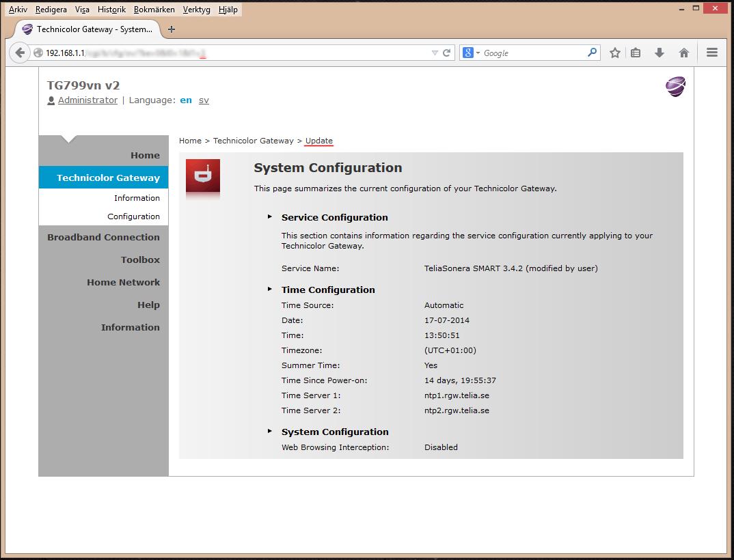Viewport: 734px width, 560px height.
Task: Collapse the Time Configuration section triangle
Action: [270, 289]
